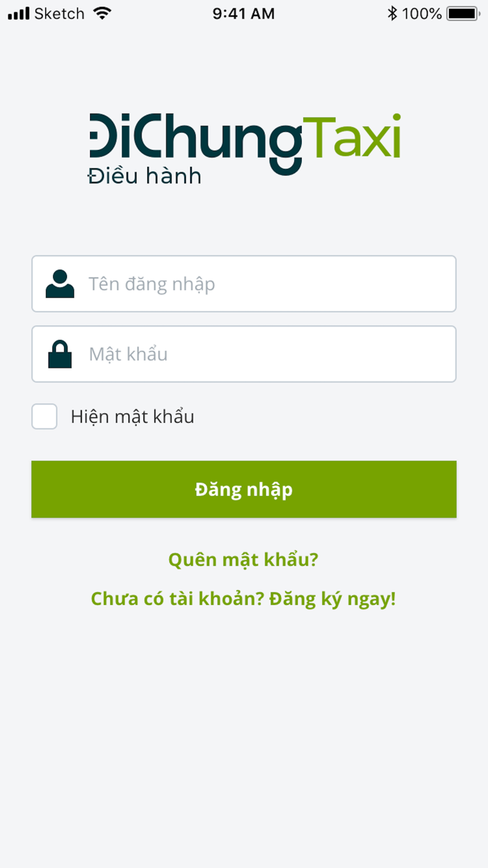The height and width of the screenshot is (868, 488).
Task: Click the 'Sketch' carrier label
Action: 60,12
